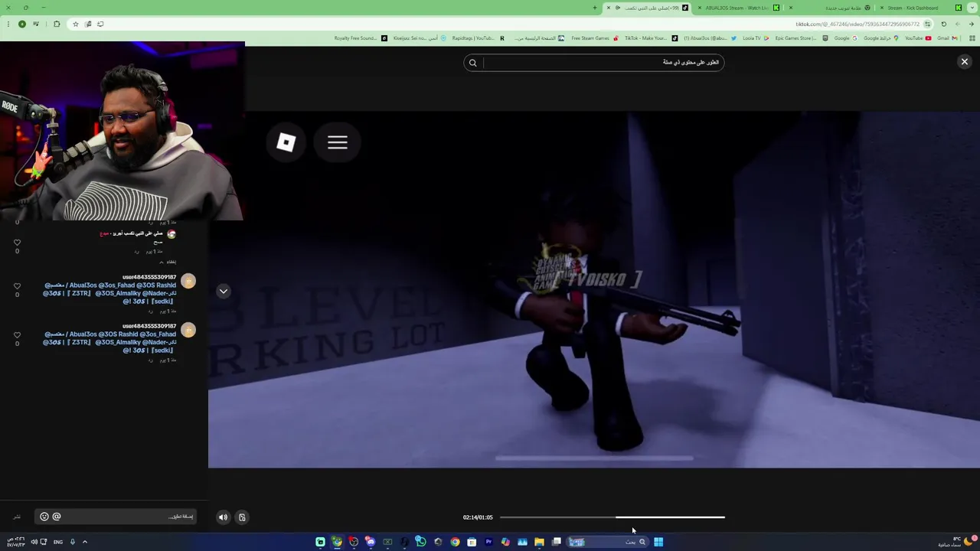Open the Epic Games Store bookmark
Image resolution: width=980 pixels, height=551 pixels.
(x=800, y=38)
